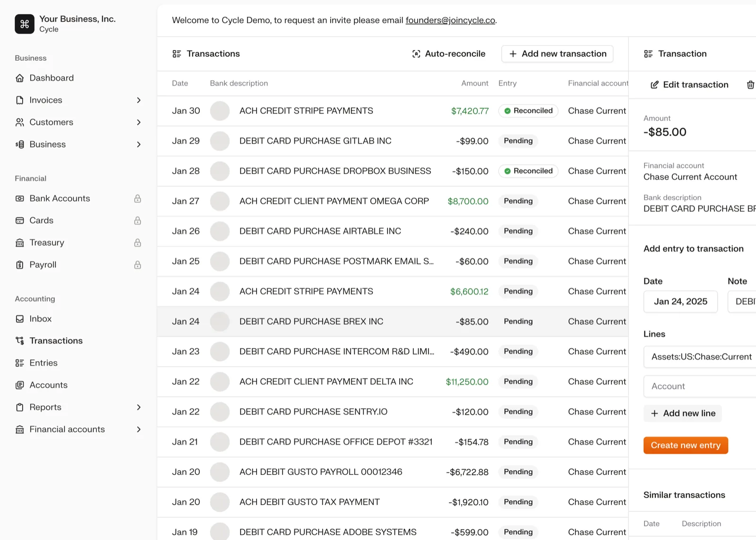Expand the Business submenu chevron
This screenshot has height=540, width=756.
pyautogui.click(x=139, y=145)
